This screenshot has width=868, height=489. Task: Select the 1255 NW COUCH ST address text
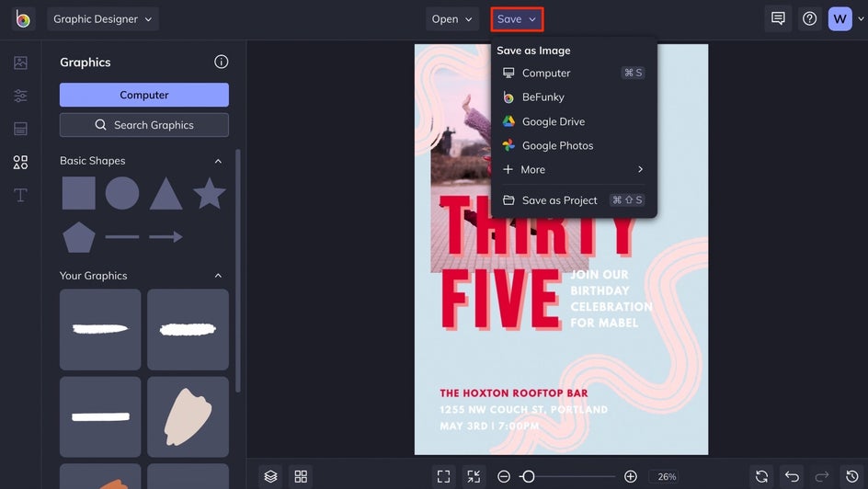524,409
